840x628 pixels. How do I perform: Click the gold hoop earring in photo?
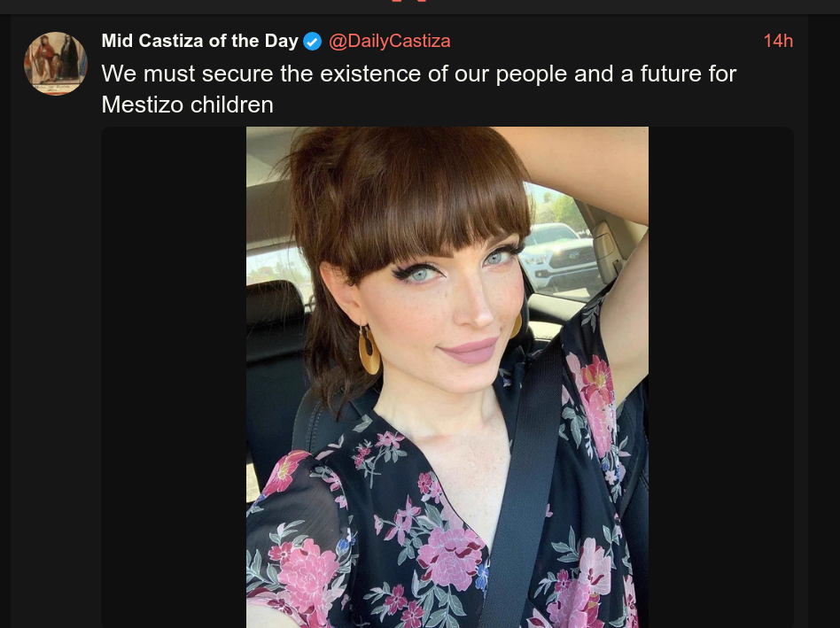point(369,350)
